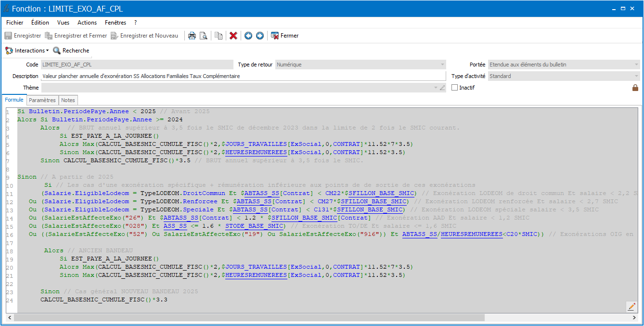Click the copy/duplicate document icon

[x=219, y=36]
